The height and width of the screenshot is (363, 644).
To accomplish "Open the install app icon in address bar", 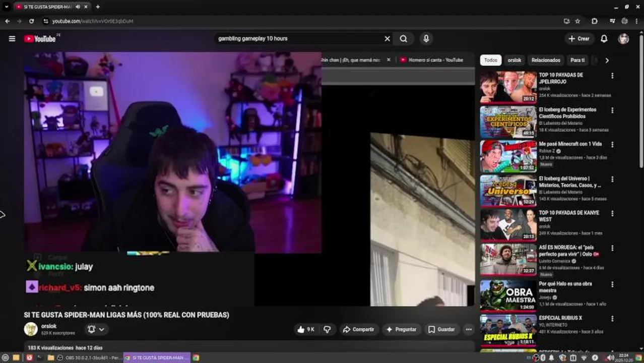I will coord(567,21).
